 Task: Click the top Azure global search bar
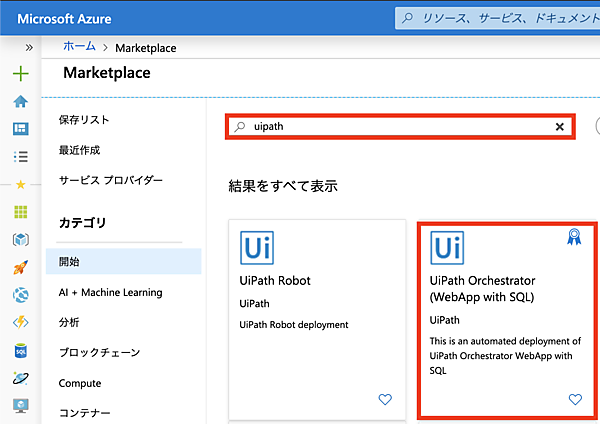click(x=495, y=18)
